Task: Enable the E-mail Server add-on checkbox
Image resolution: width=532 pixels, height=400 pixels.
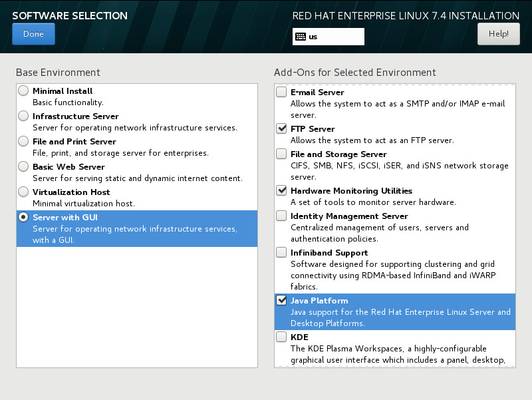Action: pyautogui.click(x=281, y=92)
